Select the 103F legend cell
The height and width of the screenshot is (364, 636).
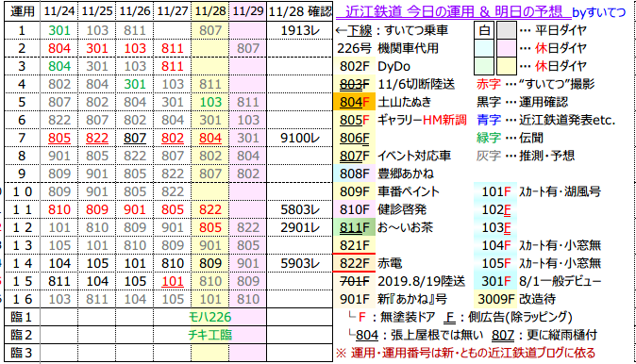point(495,227)
